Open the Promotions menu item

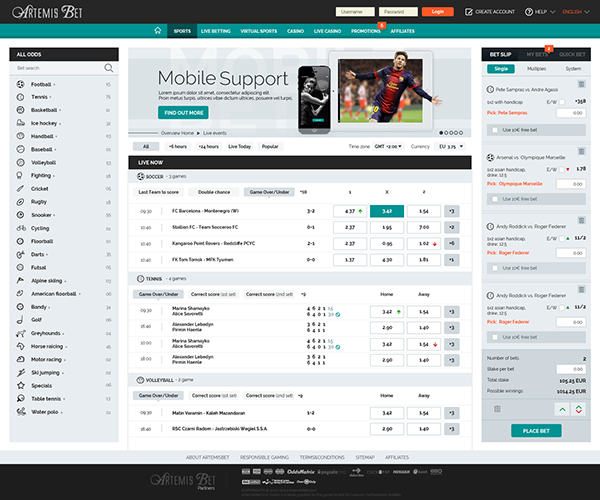tap(366, 31)
